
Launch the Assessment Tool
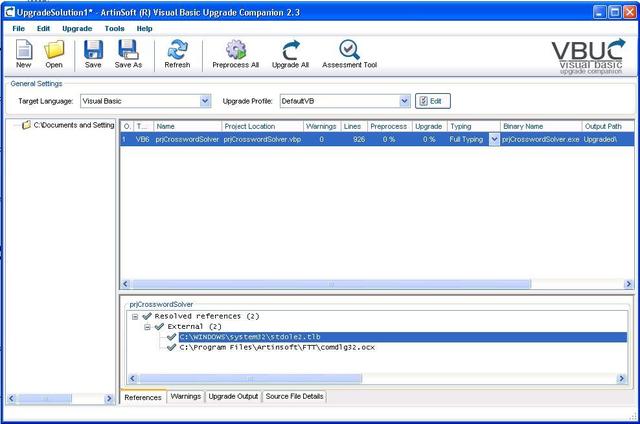pyautogui.click(x=349, y=54)
